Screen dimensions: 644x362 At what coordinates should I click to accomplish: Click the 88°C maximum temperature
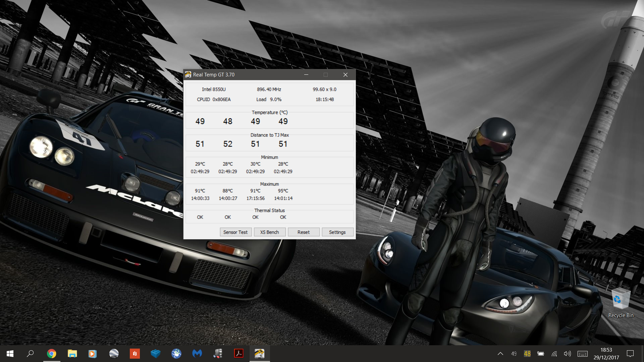(x=228, y=191)
